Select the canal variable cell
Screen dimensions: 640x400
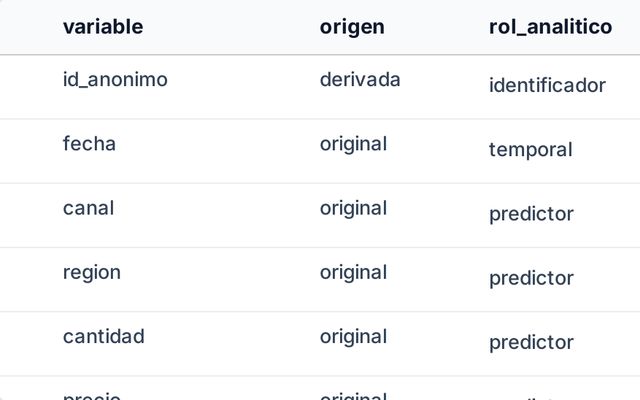coord(88,208)
